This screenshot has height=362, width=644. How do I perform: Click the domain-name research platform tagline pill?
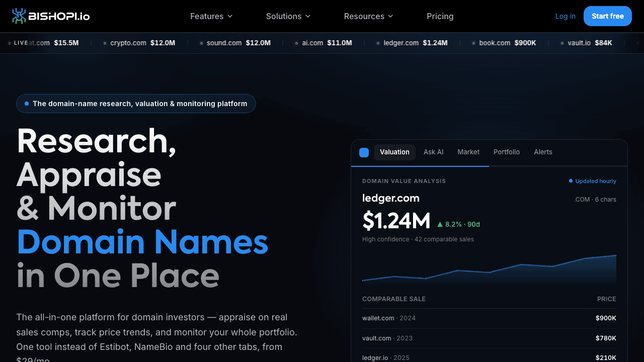tap(136, 104)
